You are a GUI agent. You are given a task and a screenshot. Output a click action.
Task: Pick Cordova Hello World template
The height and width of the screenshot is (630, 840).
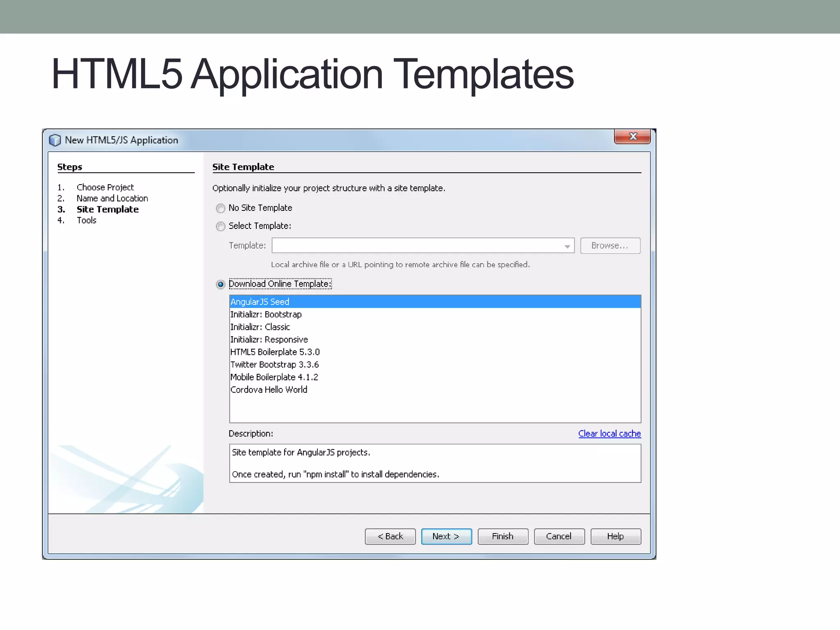click(435, 390)
